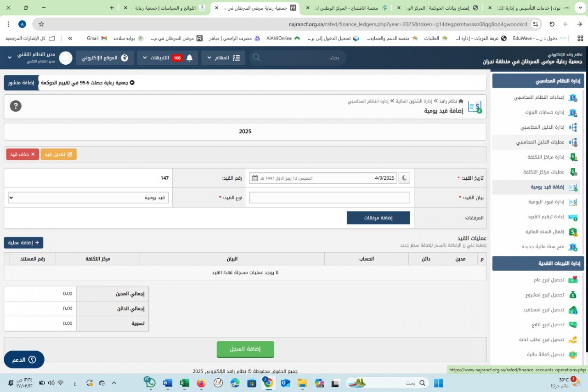The height and width of the screenshot is (392, 588).
Task: Toggle the Hijri moon calendar button
Action: coord(404,178)
